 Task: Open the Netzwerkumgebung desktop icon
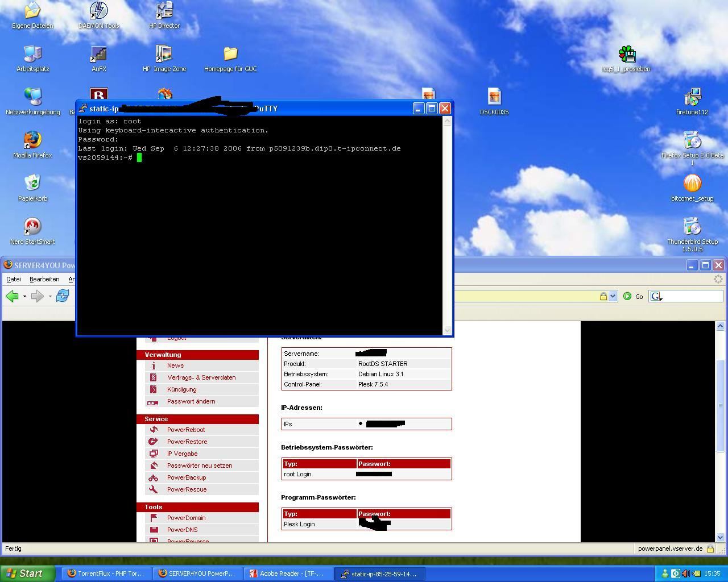point(32,102)
